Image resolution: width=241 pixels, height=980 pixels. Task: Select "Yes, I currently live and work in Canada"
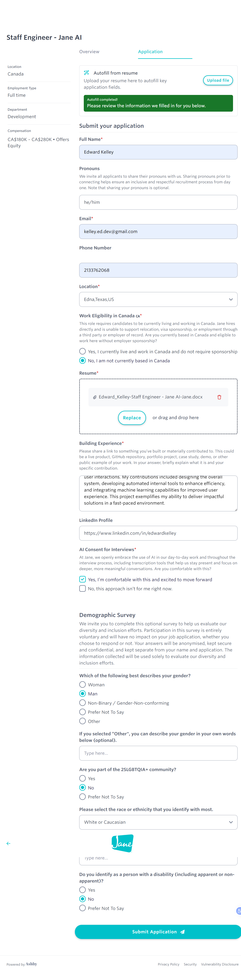point(83,351)
